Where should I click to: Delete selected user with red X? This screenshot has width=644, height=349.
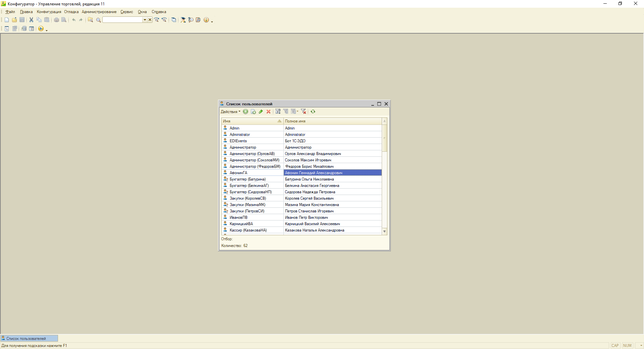268,112
